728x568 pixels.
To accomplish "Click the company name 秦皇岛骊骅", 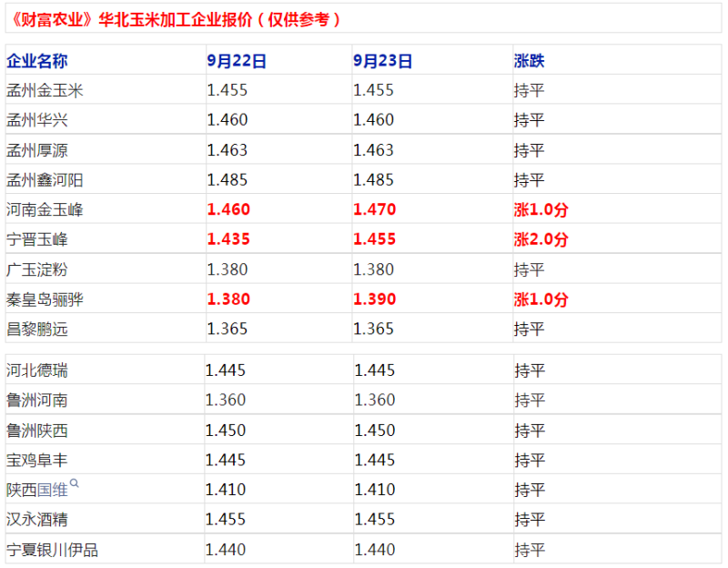I will (45, 299).
